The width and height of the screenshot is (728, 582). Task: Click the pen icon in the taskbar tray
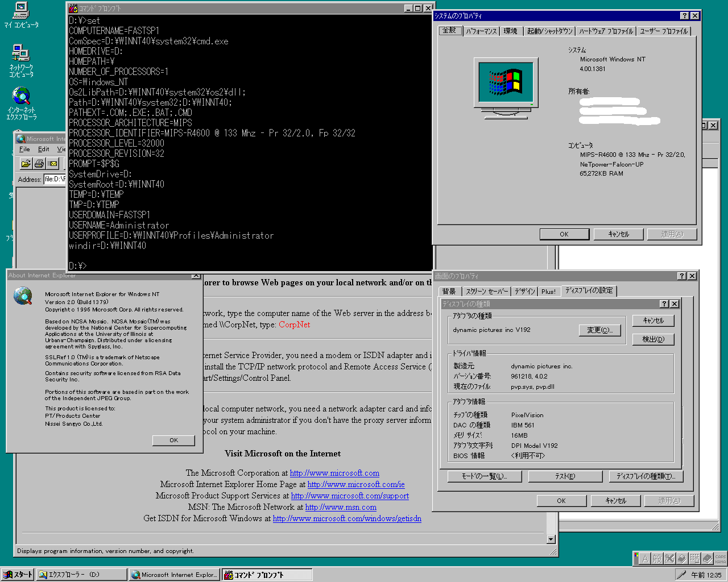681,575
